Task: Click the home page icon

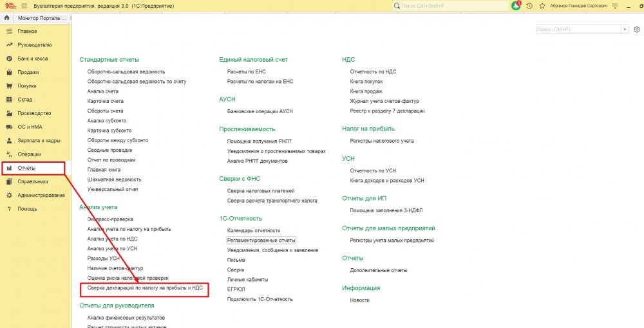Action: 6,18
